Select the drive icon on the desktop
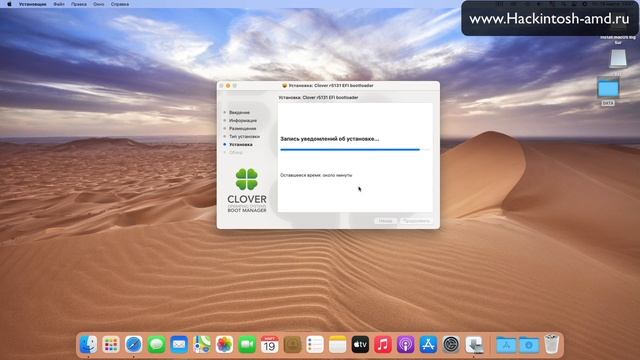This screenshot has height=360, width=640. click(x=618, y=59)
